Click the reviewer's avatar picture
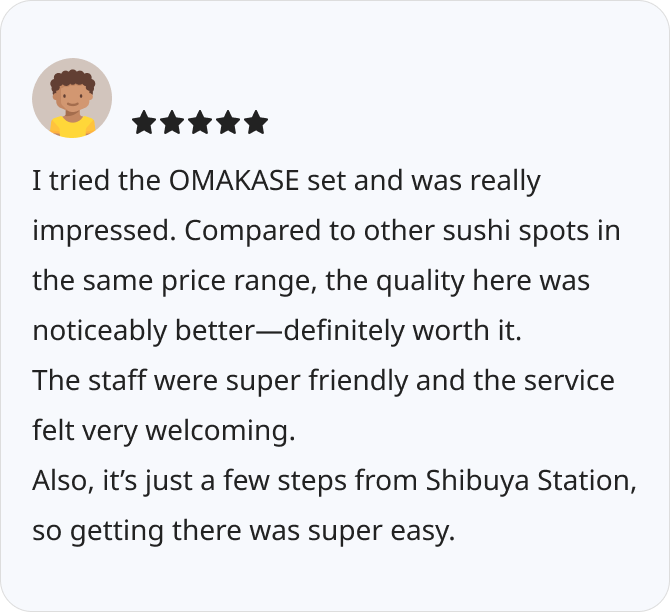Viewport: 670px width, 612px height. (x=72, y=98)
